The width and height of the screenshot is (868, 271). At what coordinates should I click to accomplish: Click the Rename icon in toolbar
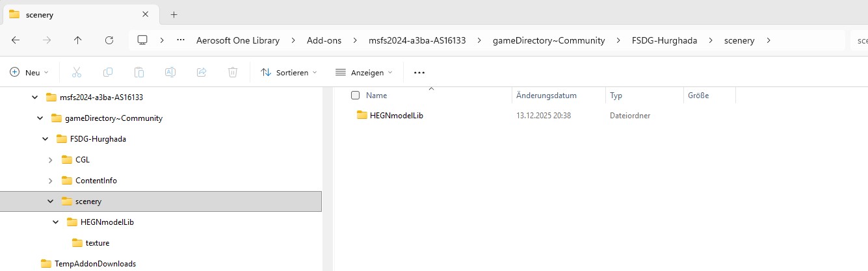pyautogui.click(x=170, y=73)
